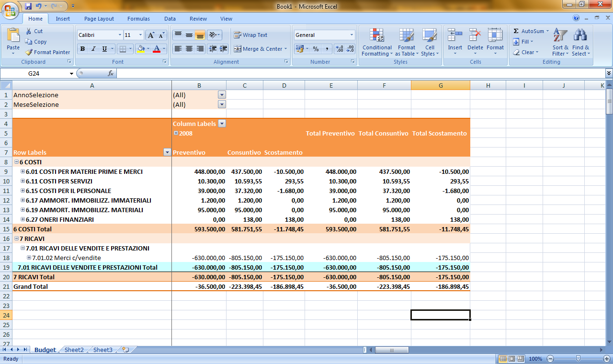This screenshot has width=613, height=364.
Task: Set text orientation button
Action: point(214,35)
